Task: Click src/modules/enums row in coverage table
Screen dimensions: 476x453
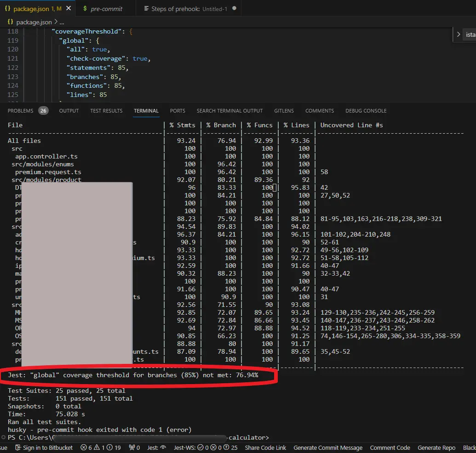Action: (42, 164)
